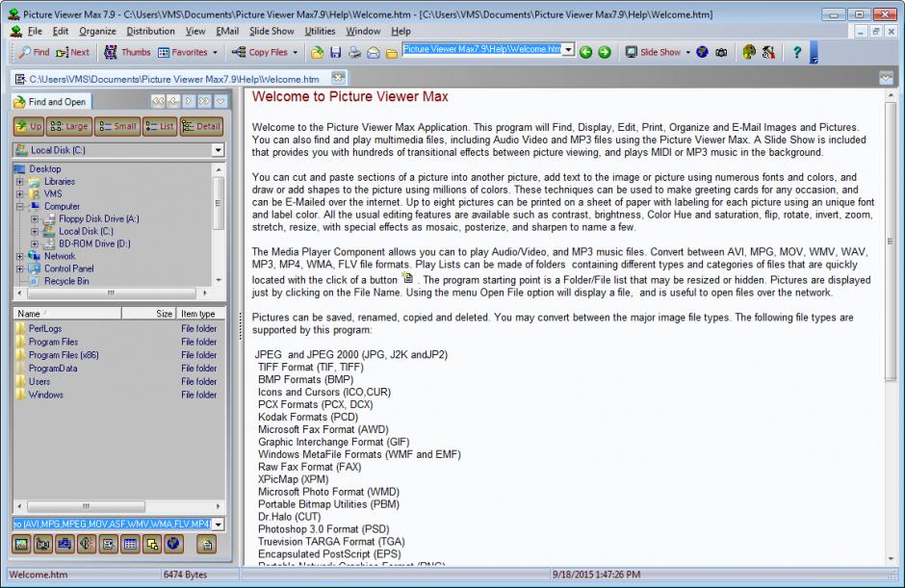
Task: Select the Windows folder in file list
Action: (45, 395)
